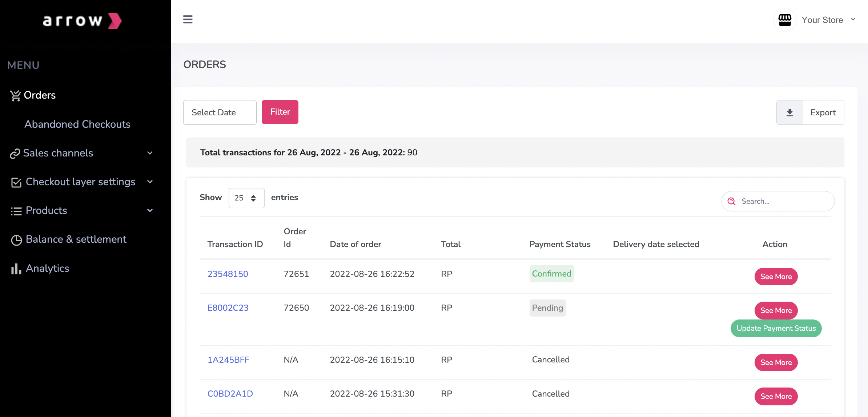Open the entries count selector
This screenshot has width=868, height=417.
[246, 198]
